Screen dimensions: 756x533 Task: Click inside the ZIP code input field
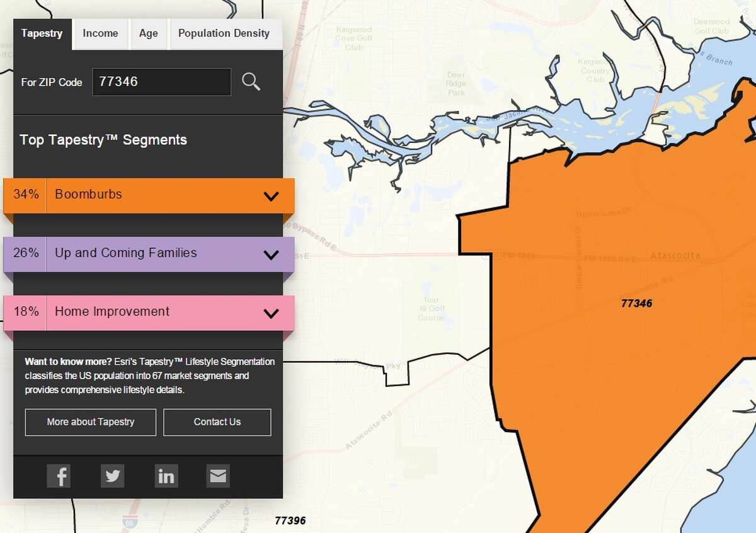pos(161,82)
